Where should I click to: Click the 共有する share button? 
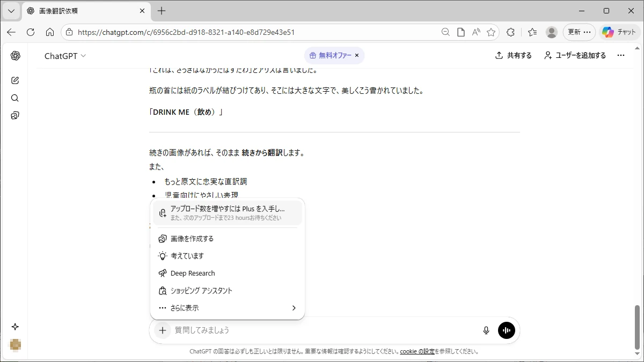pyautogui.click(x=514, y=55)
